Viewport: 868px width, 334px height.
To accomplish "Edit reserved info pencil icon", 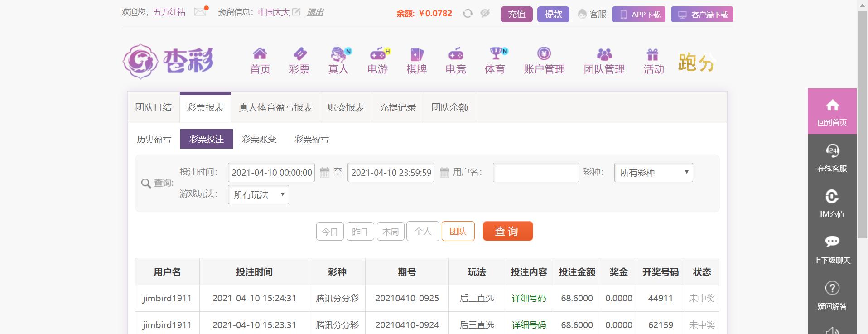I will coord(296,12).
